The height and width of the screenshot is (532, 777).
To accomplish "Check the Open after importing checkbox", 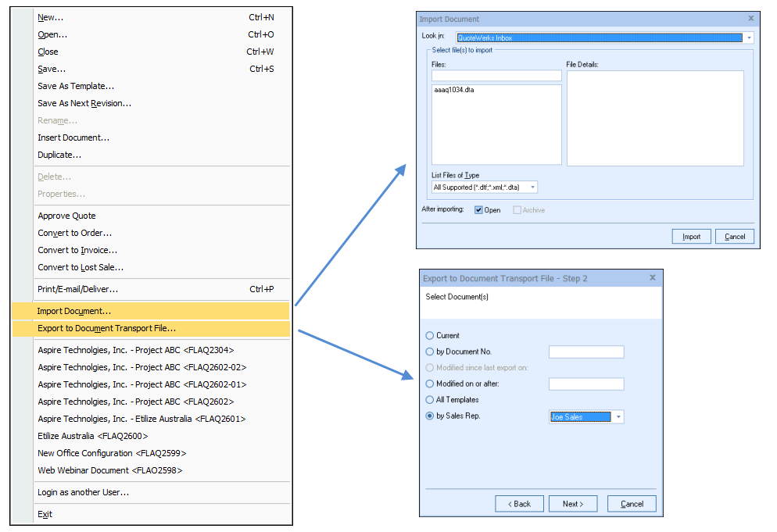I will point(478,210).
